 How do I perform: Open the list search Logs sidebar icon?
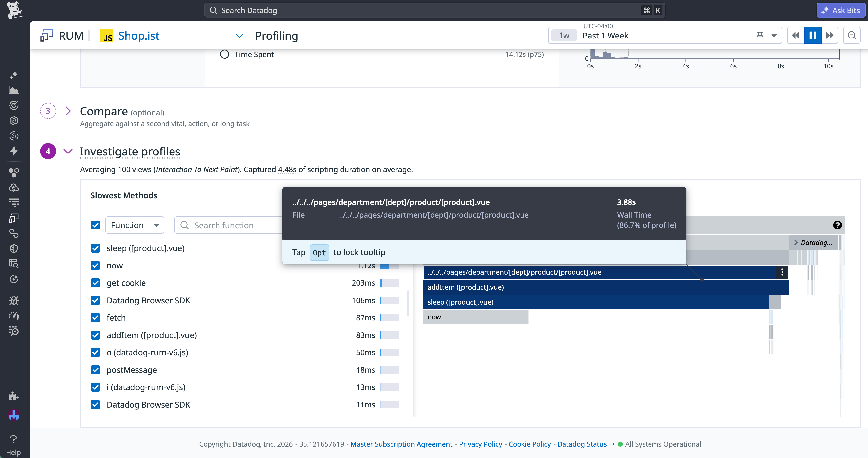[x=14, y=331]
